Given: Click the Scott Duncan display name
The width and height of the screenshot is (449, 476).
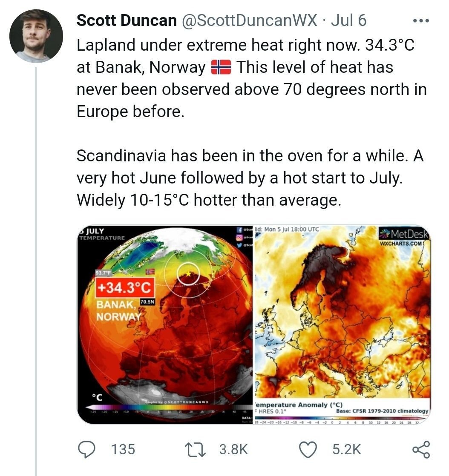Looking at the screenshot, I should coord(127,20).
